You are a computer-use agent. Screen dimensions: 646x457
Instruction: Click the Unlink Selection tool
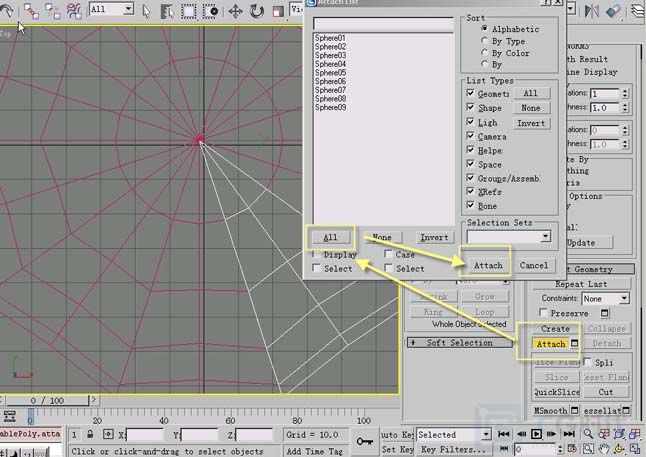point(52,10)
